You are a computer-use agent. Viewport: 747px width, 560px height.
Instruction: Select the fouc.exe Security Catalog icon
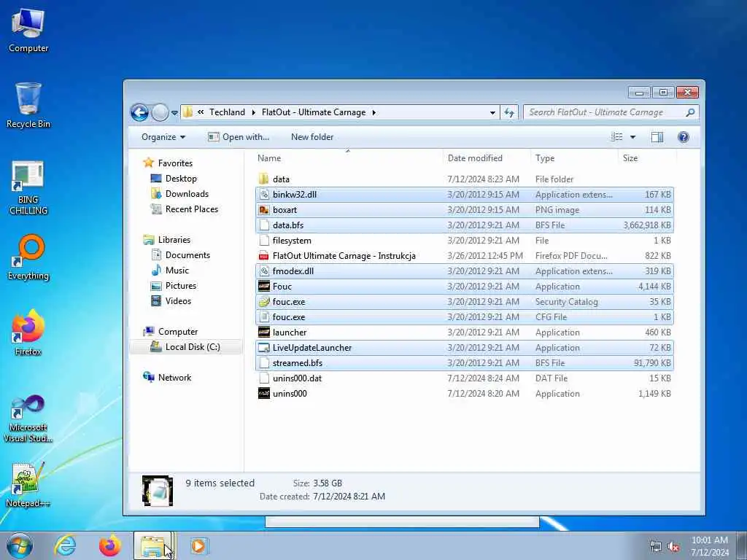click(x=264, y=301)
